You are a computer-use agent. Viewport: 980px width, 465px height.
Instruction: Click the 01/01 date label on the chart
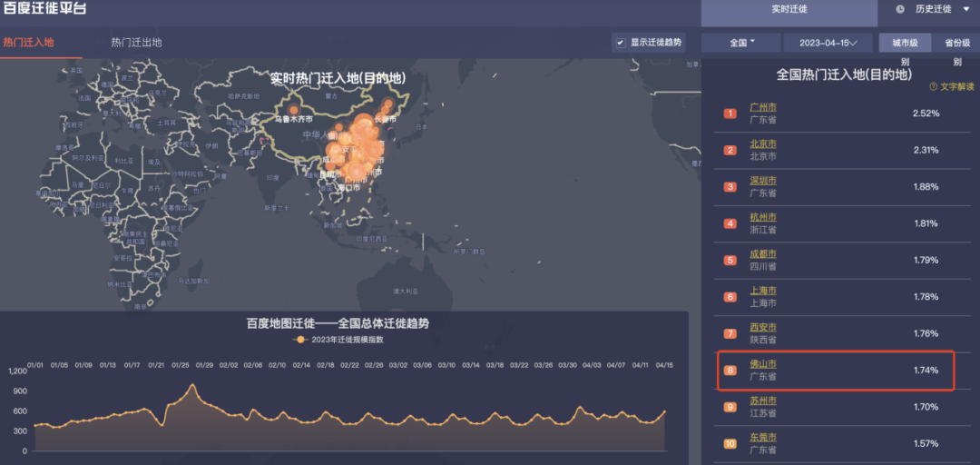point(35,365)
